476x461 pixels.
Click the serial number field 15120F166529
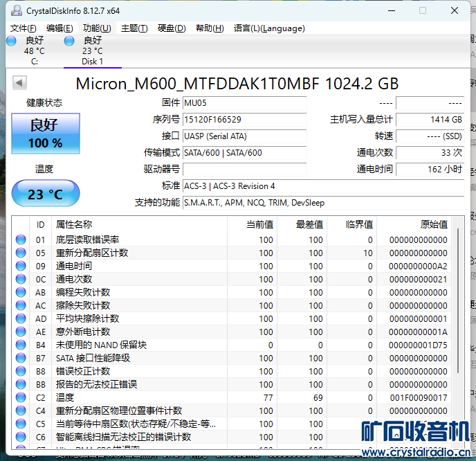pos(244,120)
